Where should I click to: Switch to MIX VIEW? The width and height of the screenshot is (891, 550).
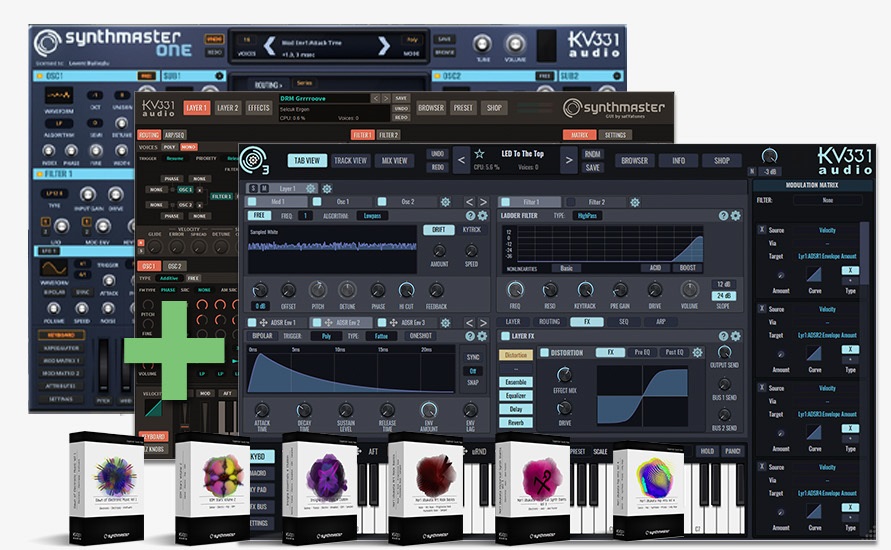pyautogui.click(x=394, y=161)
